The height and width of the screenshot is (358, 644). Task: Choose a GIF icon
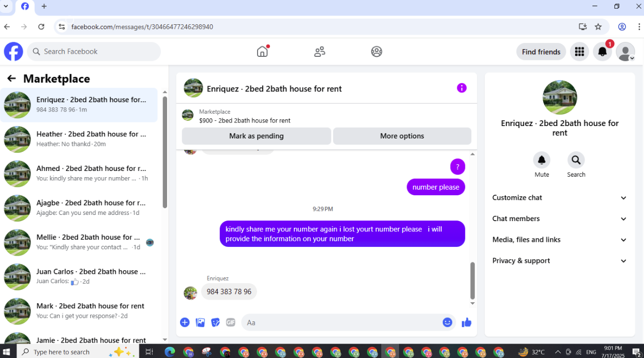pos(231,322)
